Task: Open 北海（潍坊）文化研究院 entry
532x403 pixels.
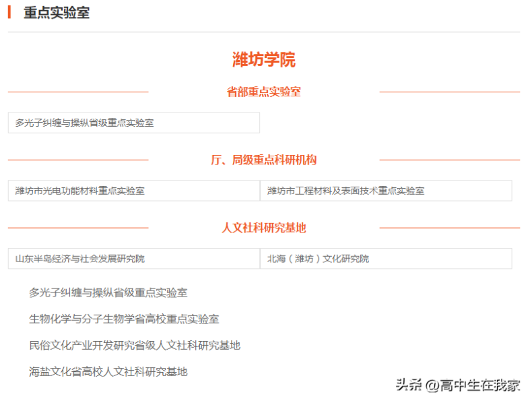Action: pos(386,258)
